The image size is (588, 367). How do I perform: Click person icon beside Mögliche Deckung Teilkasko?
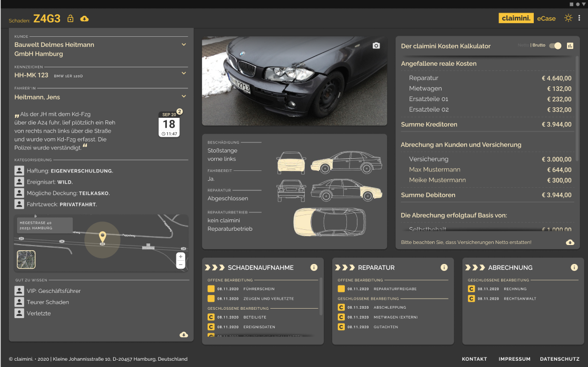[19, 193]
